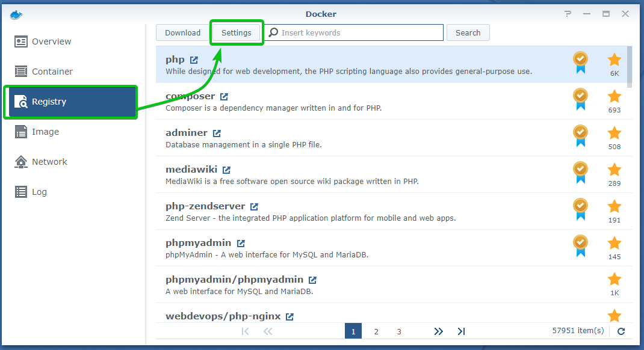Screen dimensions: 644x350
Task: Click the results list scrollbar thumb
Action: [x=630, y=67]
